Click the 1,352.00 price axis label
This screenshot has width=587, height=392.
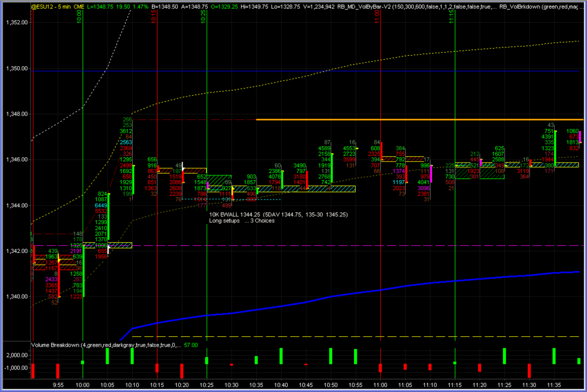pos(17,22)
